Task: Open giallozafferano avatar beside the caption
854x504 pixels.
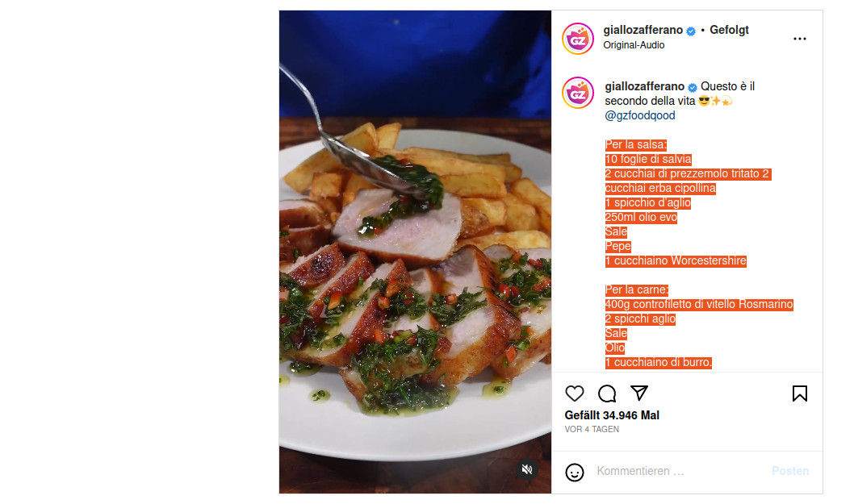Action: (578, 93)
